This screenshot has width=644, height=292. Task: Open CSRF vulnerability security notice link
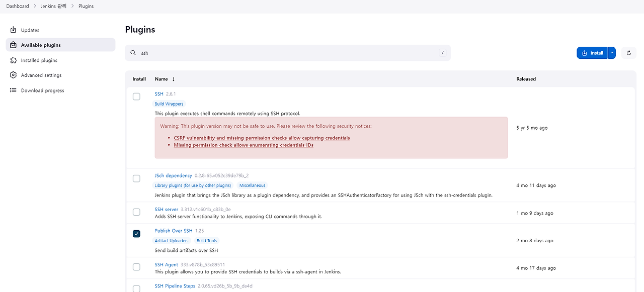coord(262,138)
